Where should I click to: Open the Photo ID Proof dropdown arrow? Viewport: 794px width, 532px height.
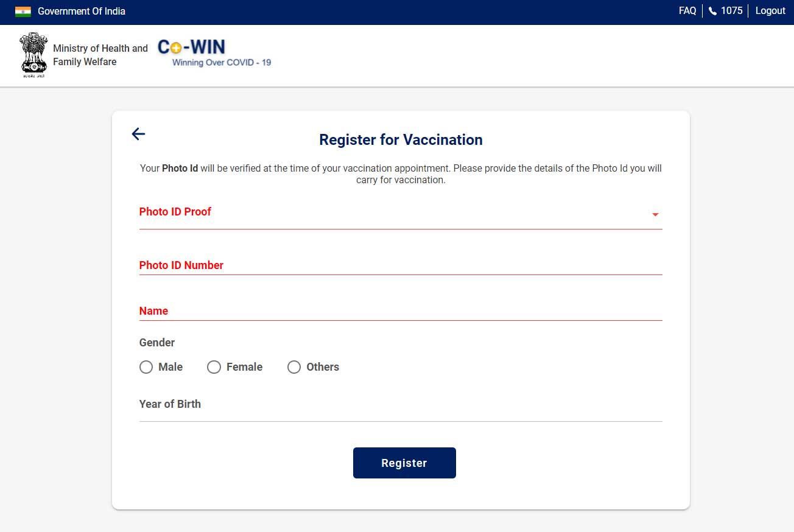click(x=655, y=215)
